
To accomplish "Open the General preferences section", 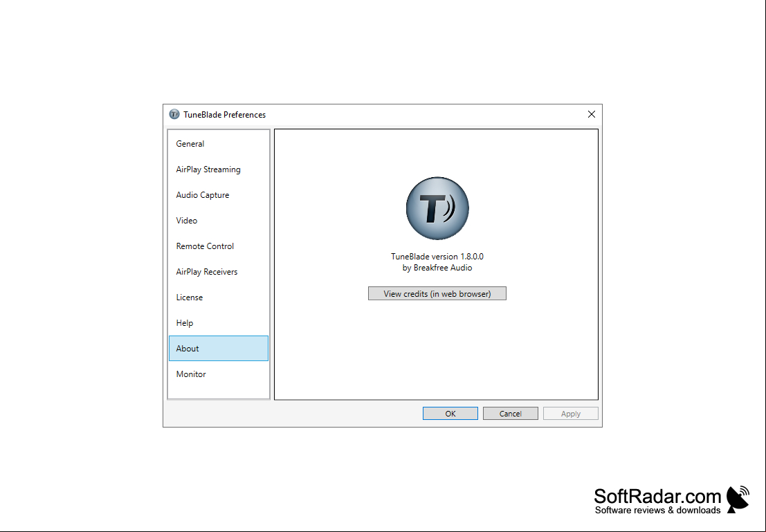I will 219,144.
